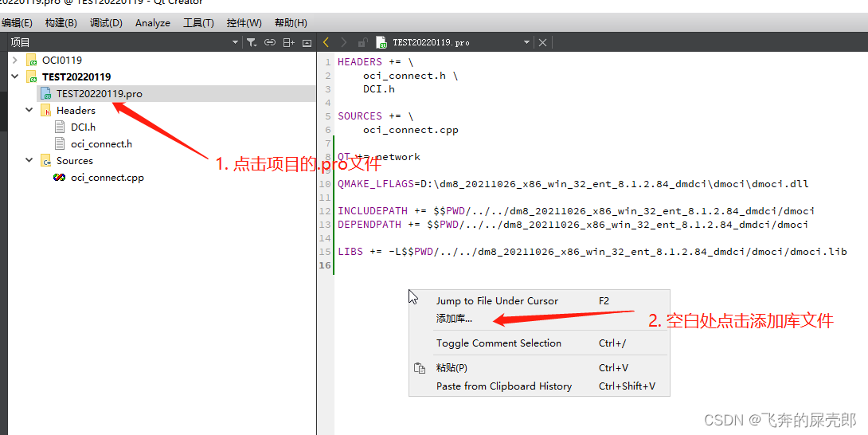Open the 项目 view selector dropdown

[x=235, y=42]
